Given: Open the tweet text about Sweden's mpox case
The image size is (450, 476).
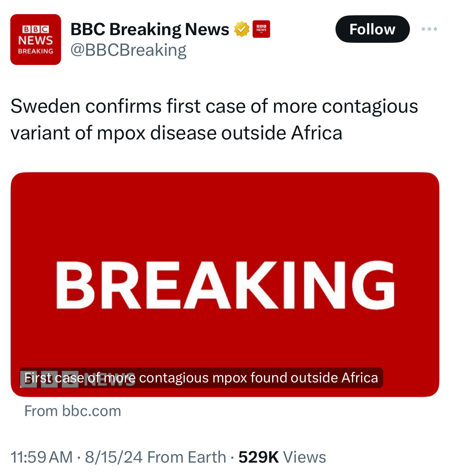Looking at the screenshot, I should [214, 120].
